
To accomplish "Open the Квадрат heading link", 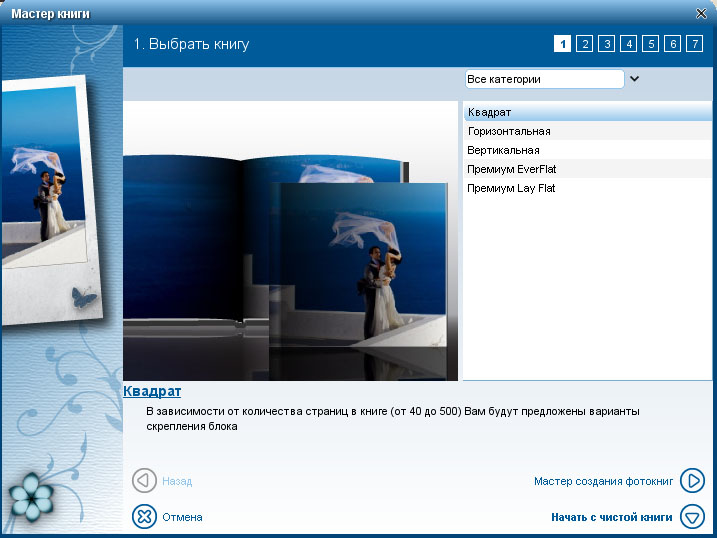I will pos(152,391).
